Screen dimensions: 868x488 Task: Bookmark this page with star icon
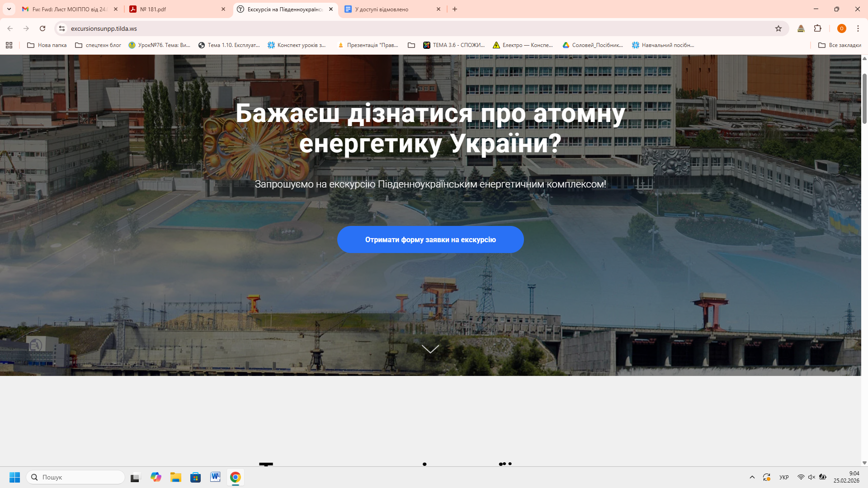pos(778,28)
